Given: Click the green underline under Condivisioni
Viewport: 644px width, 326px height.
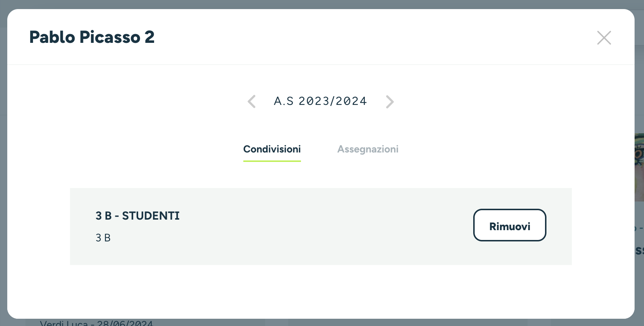Looking at the screenshot, I should tap(272, 161).
